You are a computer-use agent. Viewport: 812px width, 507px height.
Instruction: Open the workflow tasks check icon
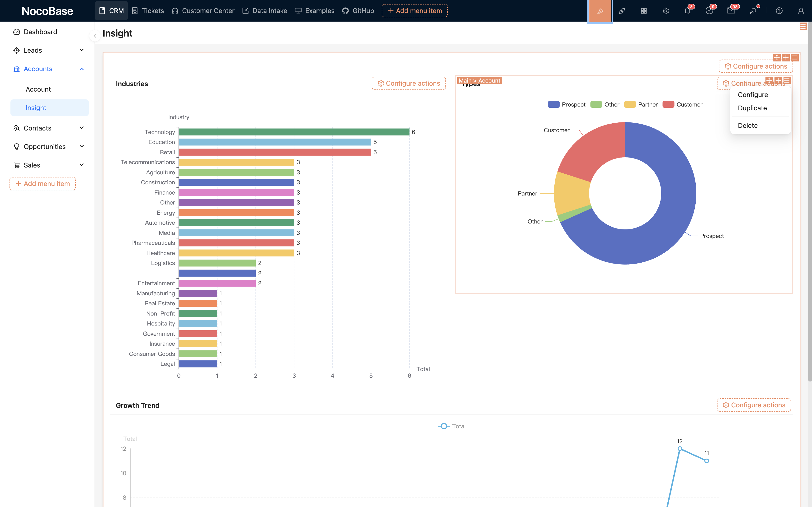coord(709,11)
